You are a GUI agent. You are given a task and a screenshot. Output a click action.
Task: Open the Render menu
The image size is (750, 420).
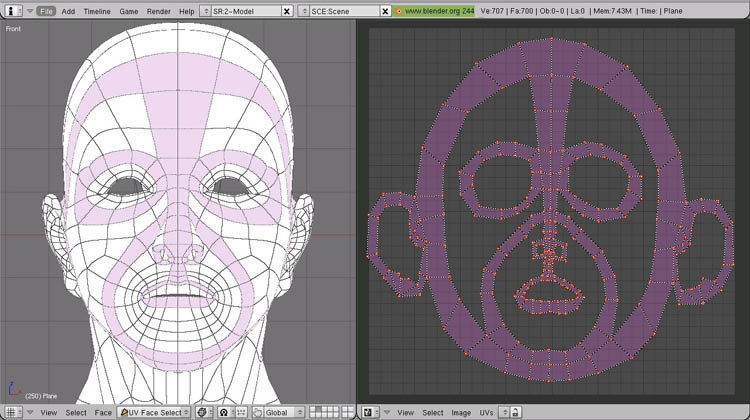[158, 10]
